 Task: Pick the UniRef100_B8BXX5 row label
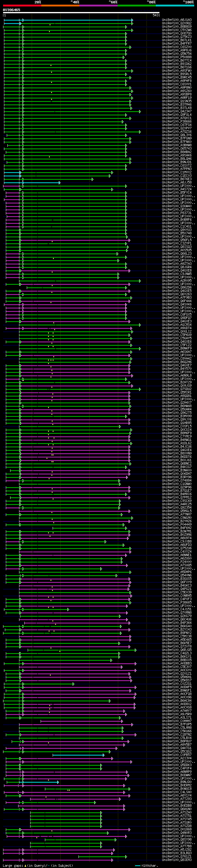tap(177, 660)
